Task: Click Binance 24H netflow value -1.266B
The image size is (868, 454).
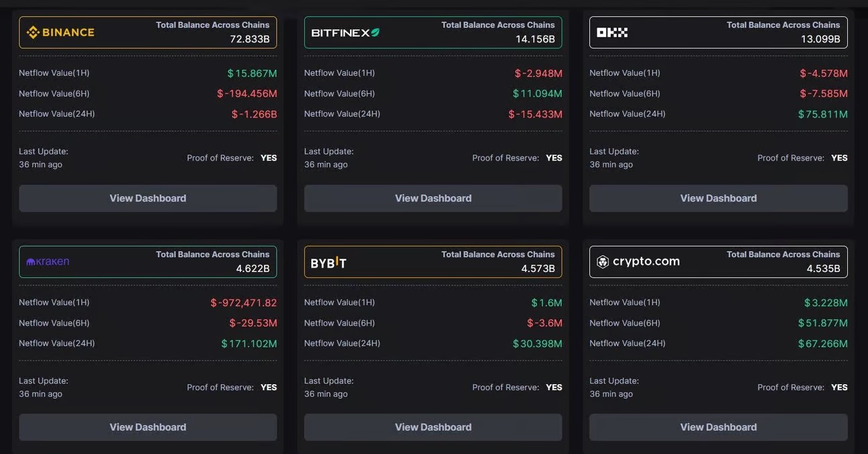Action: [254, 114]
